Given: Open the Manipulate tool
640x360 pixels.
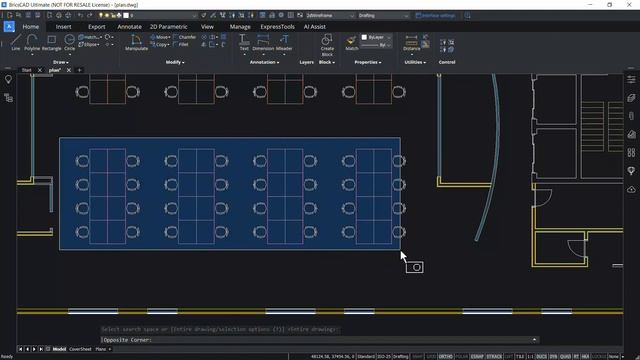Looking at the screenshot, I should point(136,42).
